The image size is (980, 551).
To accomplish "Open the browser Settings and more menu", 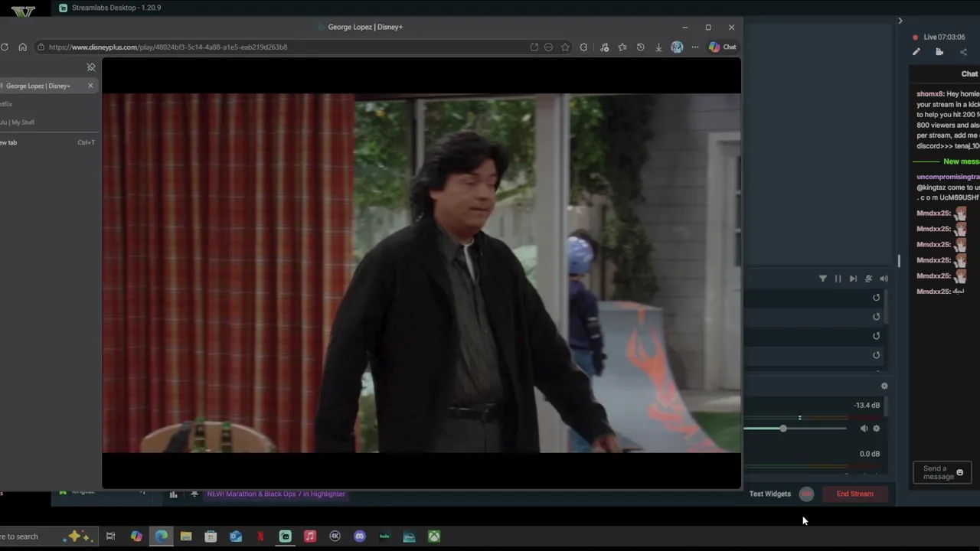I will pyautogui.click(x=695, y=47).
